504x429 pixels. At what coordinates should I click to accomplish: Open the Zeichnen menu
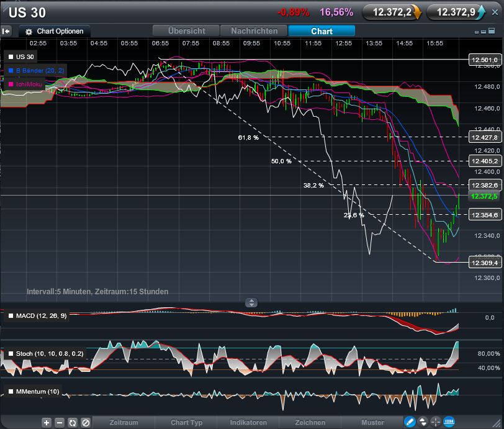coord(310,422)
